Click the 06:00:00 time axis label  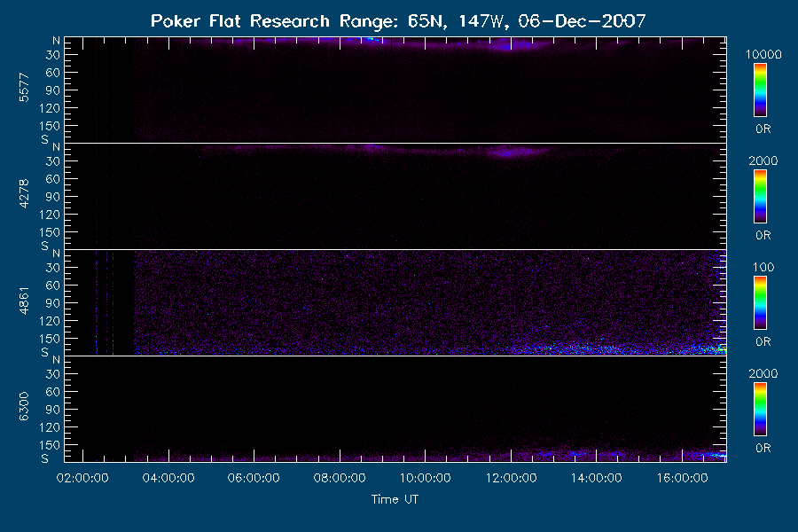click(254, 478)
